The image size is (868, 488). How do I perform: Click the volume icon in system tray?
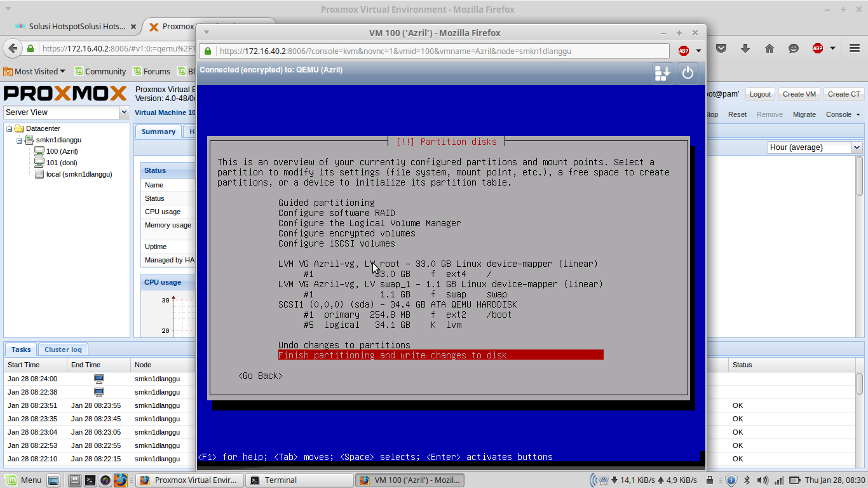761,480
